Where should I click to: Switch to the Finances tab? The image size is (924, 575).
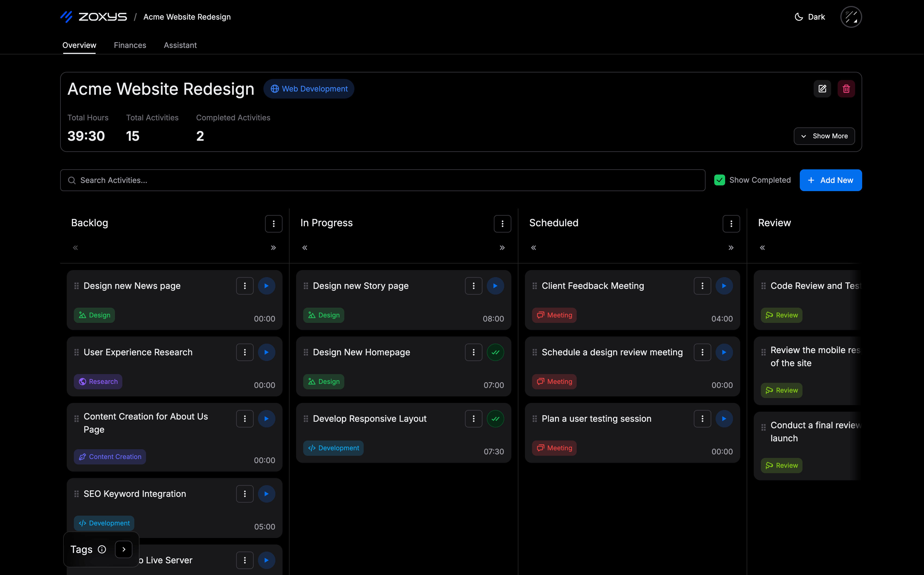pos(130,45)
